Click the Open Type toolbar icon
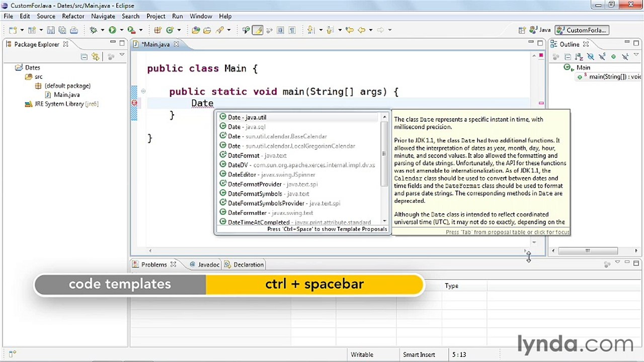 pyautogui.click(x=196, y=30)
